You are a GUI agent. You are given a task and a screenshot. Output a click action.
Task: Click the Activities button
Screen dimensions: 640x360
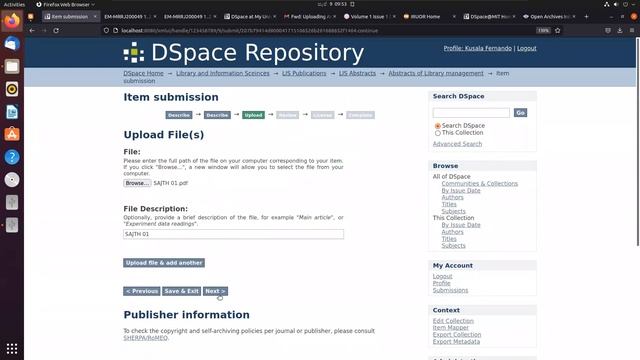(14, 4)
